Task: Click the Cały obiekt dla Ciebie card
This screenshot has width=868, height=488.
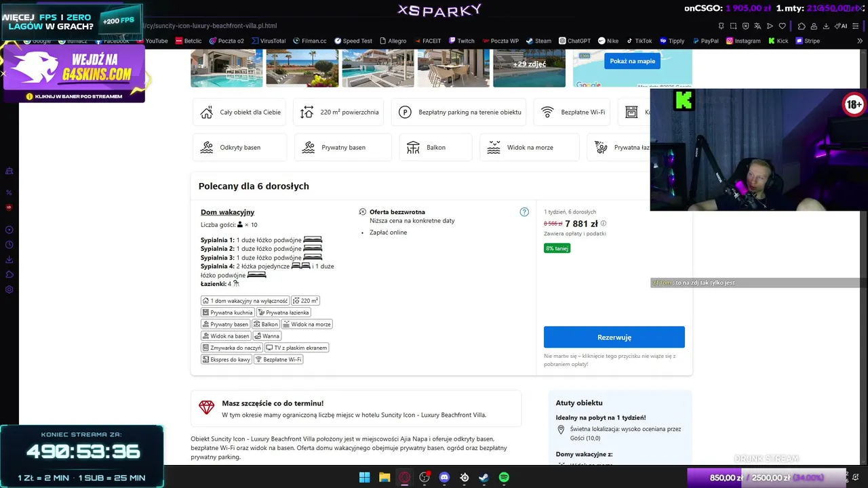Action: point(239,112)
